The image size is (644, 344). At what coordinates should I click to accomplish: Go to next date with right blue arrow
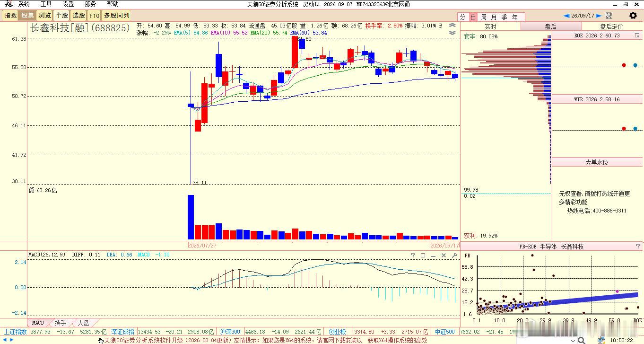click(599, 16)
